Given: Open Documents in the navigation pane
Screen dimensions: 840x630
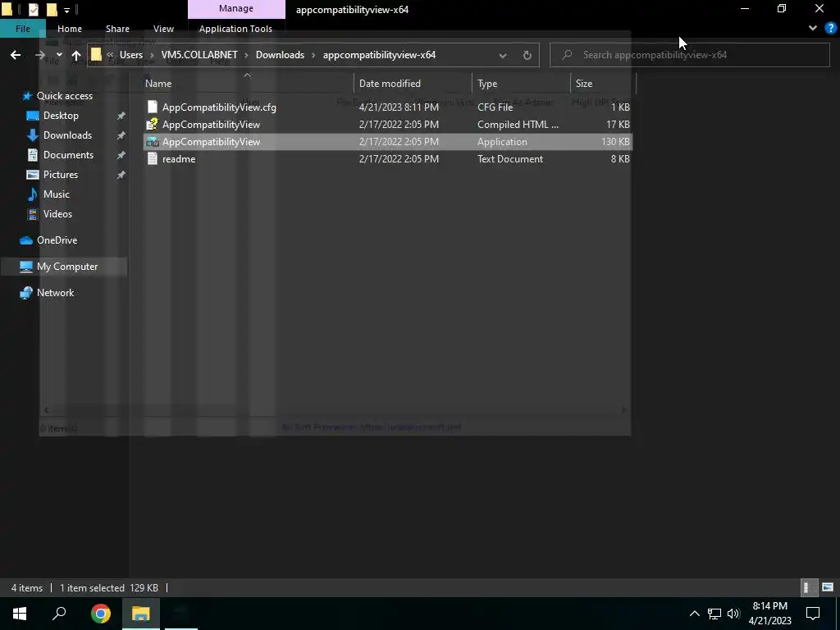Looking at the screenshot, I should 68,155.
